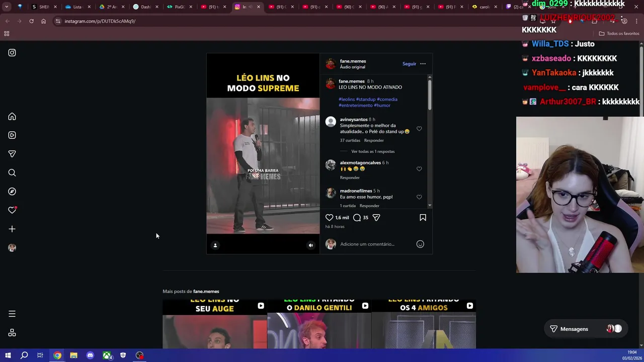
Task: Open the Meta apps icon in sidebar
Action: pos(12,333)
